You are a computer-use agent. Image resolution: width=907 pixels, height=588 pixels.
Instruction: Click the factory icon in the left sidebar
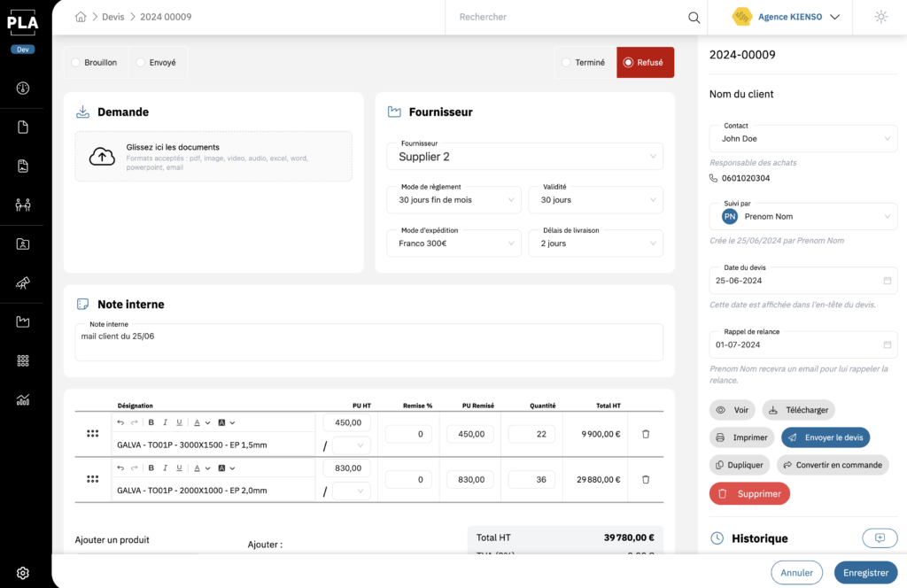point(23,321)
